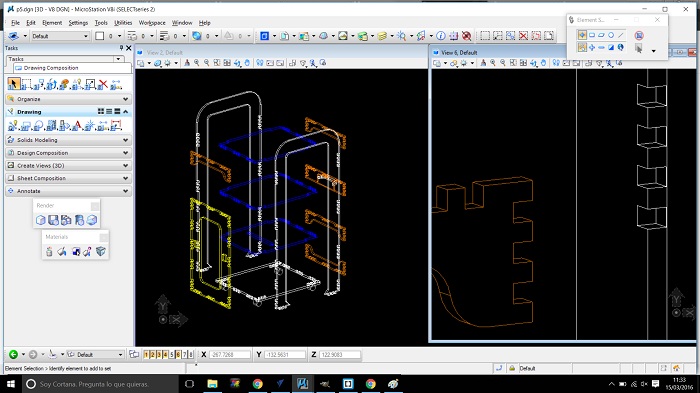Open the Tasks dropdown list
Viewport: 700px width, 393px height.
[118, 59]
